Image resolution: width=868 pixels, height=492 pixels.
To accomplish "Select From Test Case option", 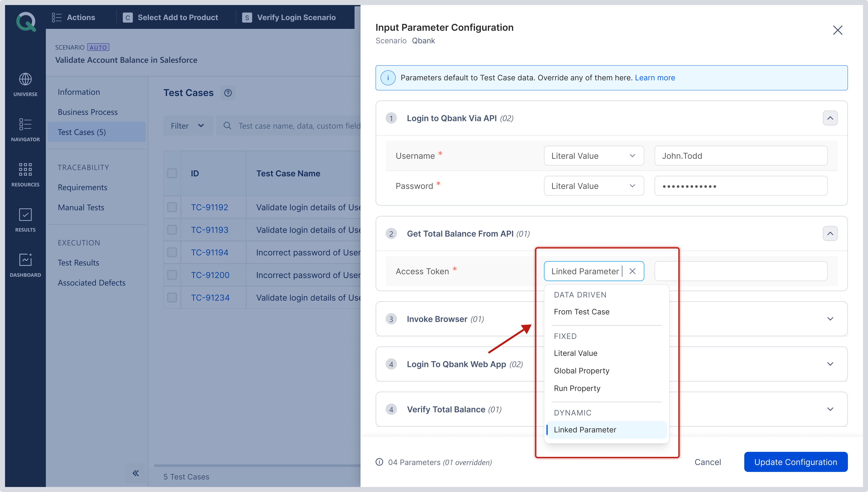I will click(606, 311).
